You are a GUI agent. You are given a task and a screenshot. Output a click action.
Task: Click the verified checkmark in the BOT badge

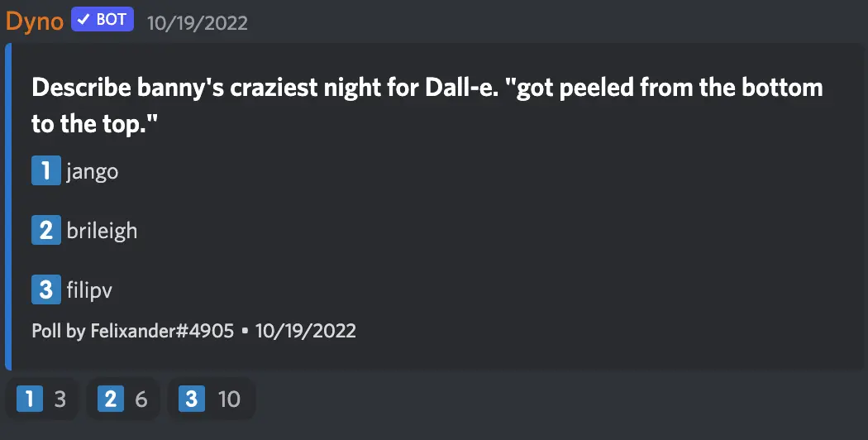click(x=83, y=20)
